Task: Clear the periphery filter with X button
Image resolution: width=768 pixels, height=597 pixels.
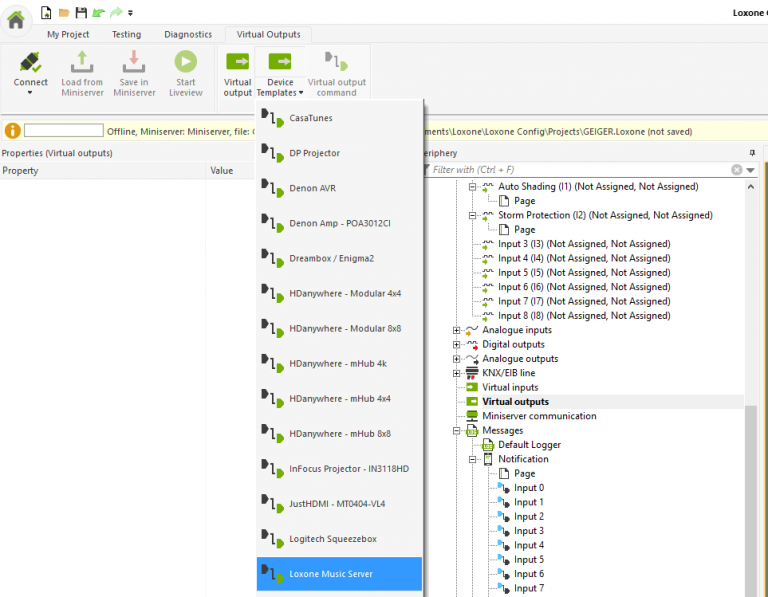Action: pyautogui.click(x=737, y=170)
